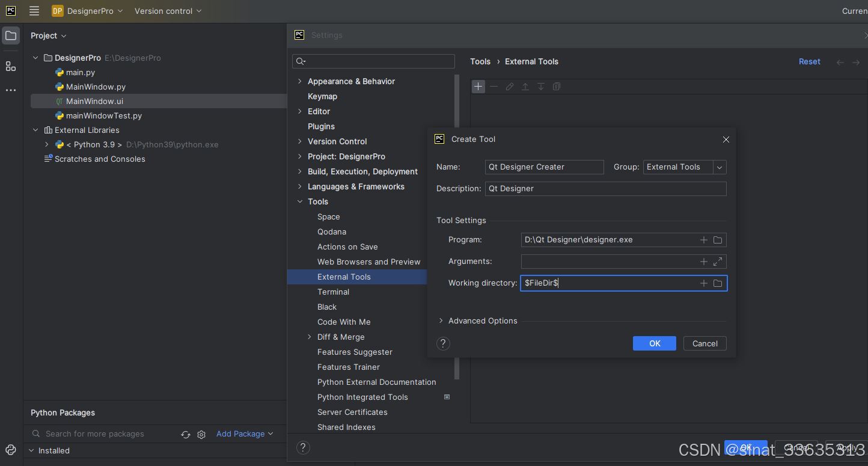Screen dimensions: 868x466
Task: Click the move down arrow toolbar icon
Action: 540,87
